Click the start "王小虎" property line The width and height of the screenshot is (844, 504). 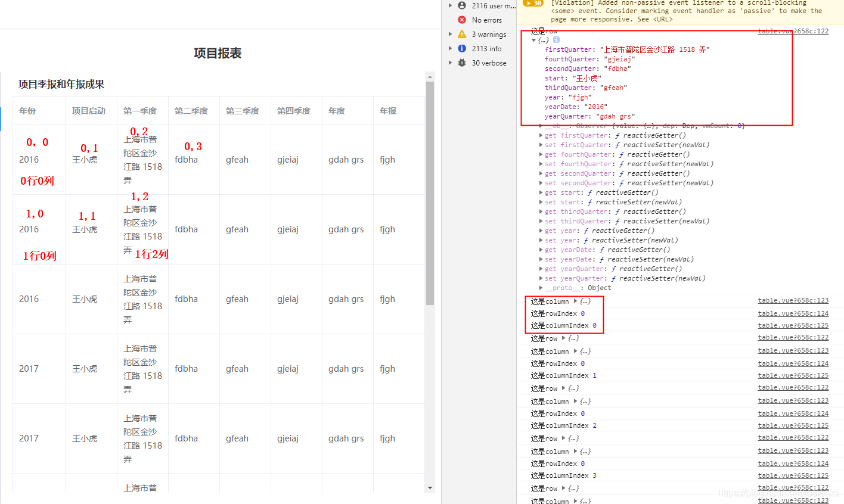tap(573, 78)
